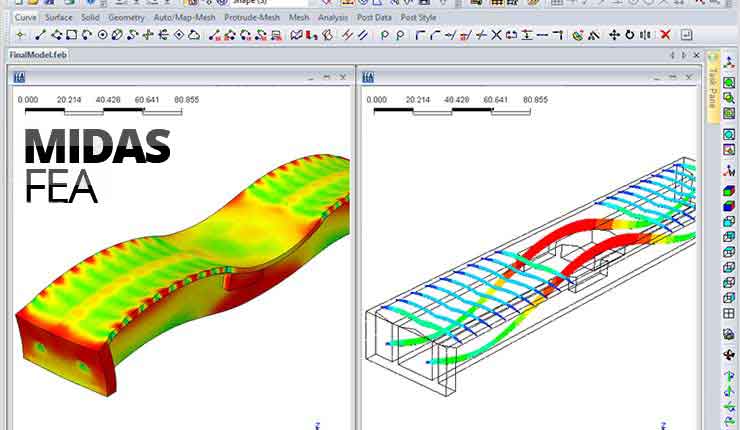The height and width of the screenshot is (430, 740).
Task: Select the spline curve tool
Action: point(133,35)
